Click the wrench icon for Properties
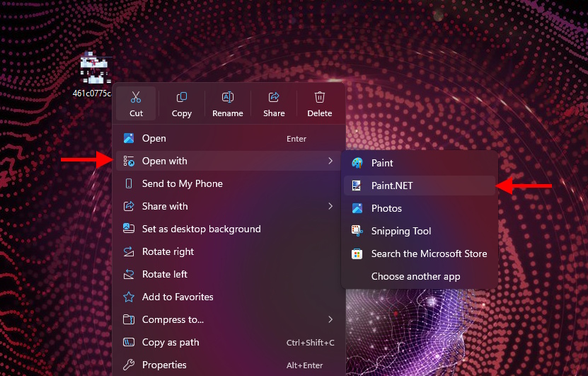 [x=129, y=365]
